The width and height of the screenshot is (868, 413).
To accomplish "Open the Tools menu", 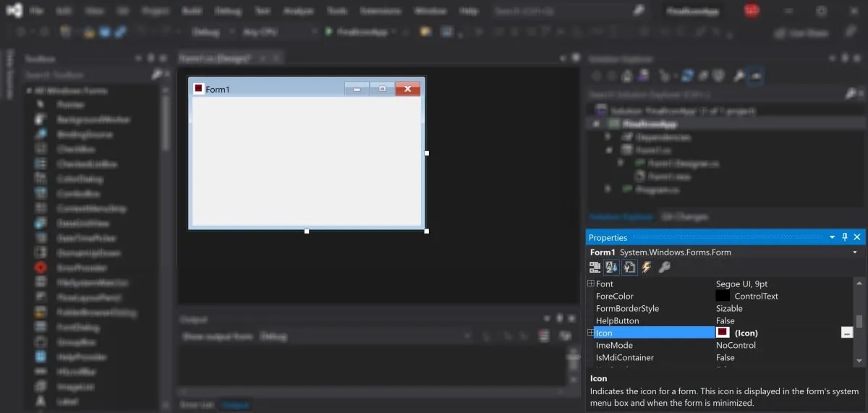I will click(x=336, y=12).
